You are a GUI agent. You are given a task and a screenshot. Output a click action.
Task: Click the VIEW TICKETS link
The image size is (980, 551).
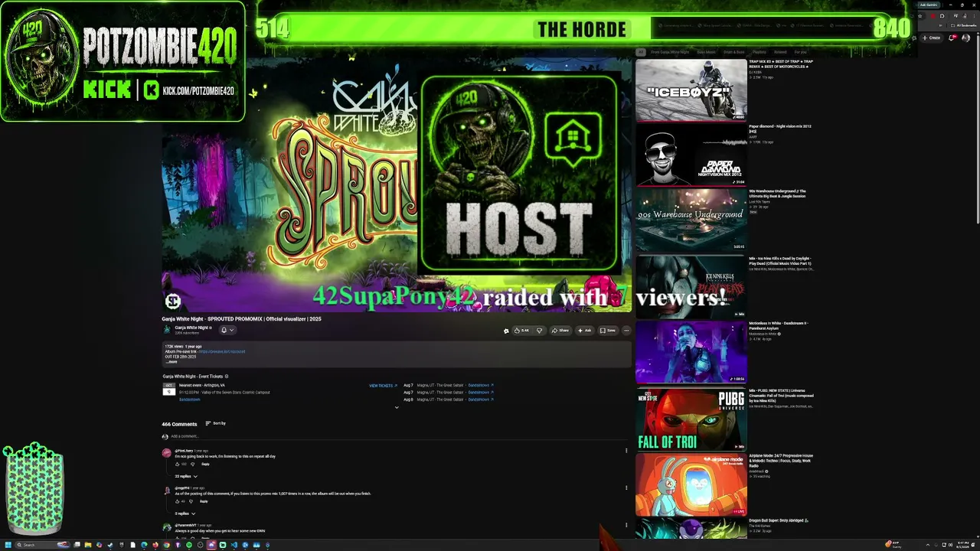[x=383, y=386]
